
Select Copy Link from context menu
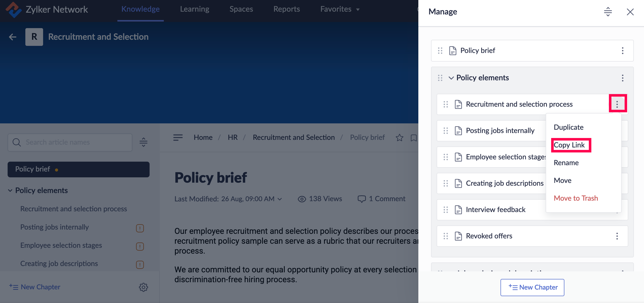pos(569,145)
